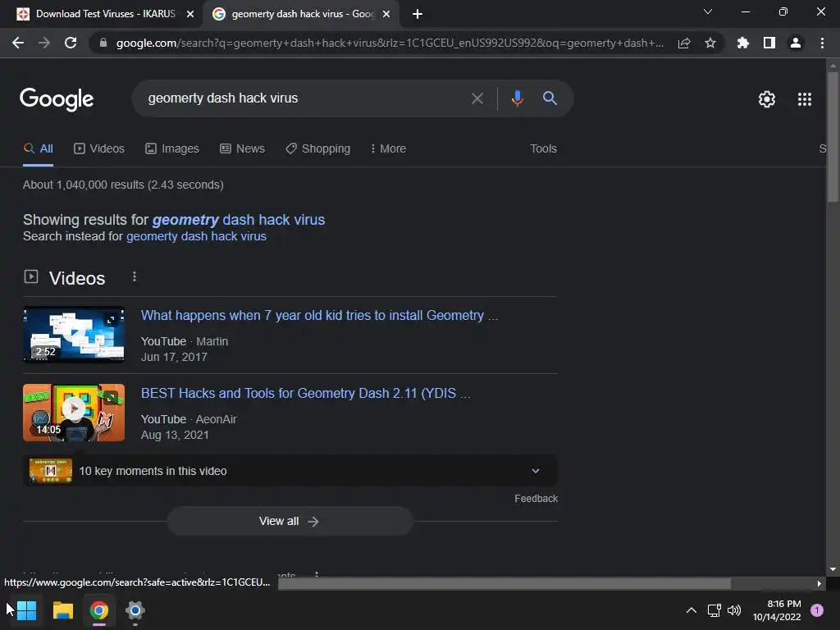Expand the More search categories
Image resolution: width=840 pixels, height=630 pixels.
(x=388, y=149)
